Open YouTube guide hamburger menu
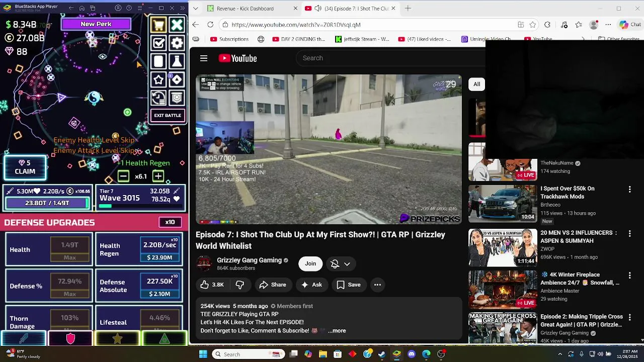Viewport: 644px width, 362px height. tap(204, 58)
